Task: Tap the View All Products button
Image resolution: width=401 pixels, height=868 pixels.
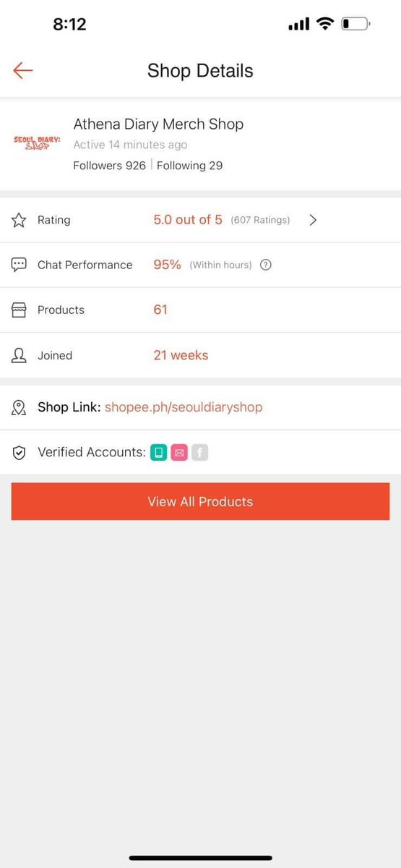Action: (x=200, y=501)
